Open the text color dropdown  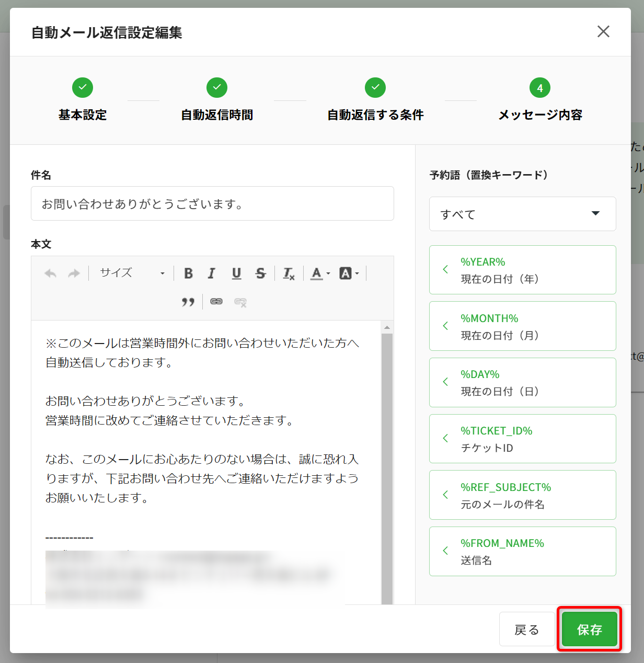pos(320,273)
